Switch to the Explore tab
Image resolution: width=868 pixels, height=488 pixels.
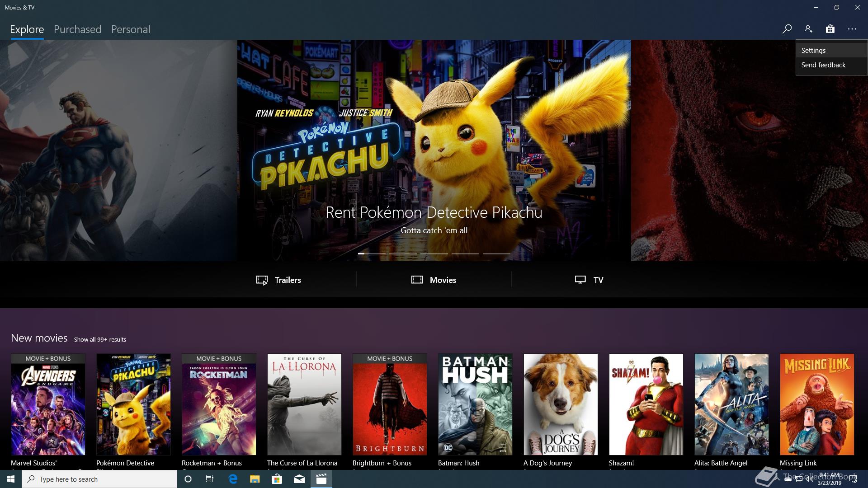click(x=27, y=29)
